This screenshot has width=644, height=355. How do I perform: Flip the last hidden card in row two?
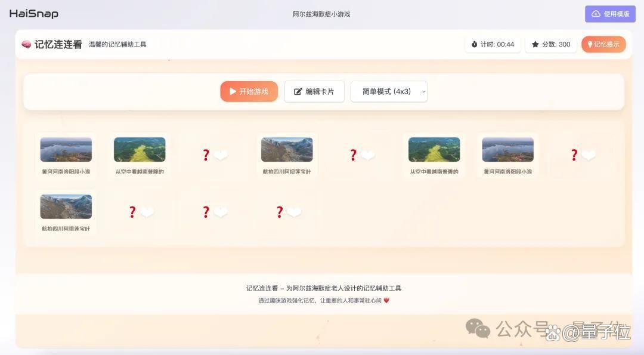pyautogui.click(x=287, y=212)
